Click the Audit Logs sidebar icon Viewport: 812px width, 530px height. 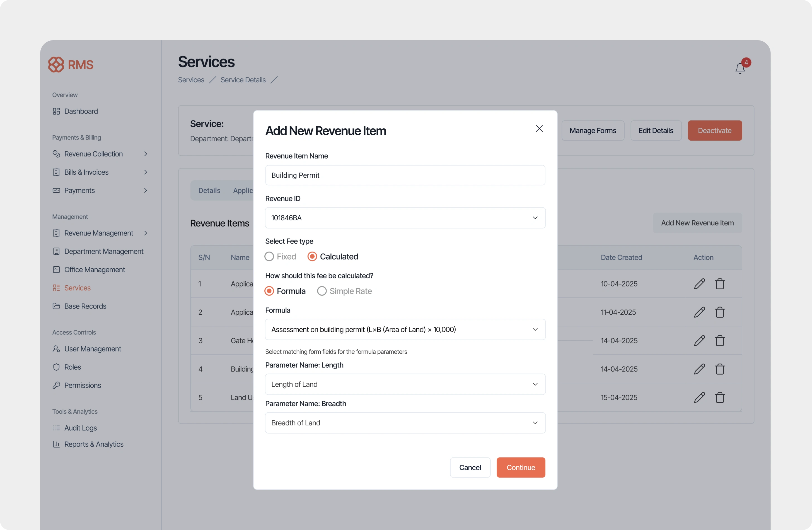click(x=56, y=428)
